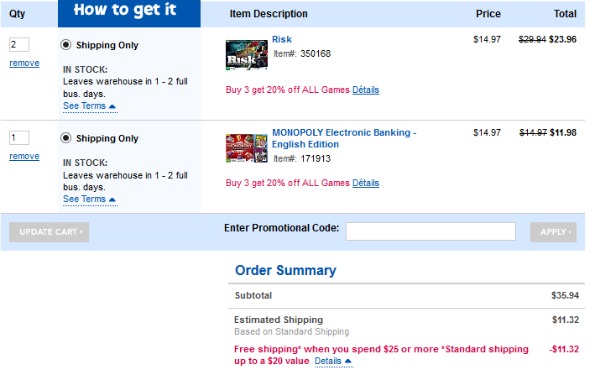Select Shipping Only radio for Monopoly
The image size is (595, 373).
(66, 138)
